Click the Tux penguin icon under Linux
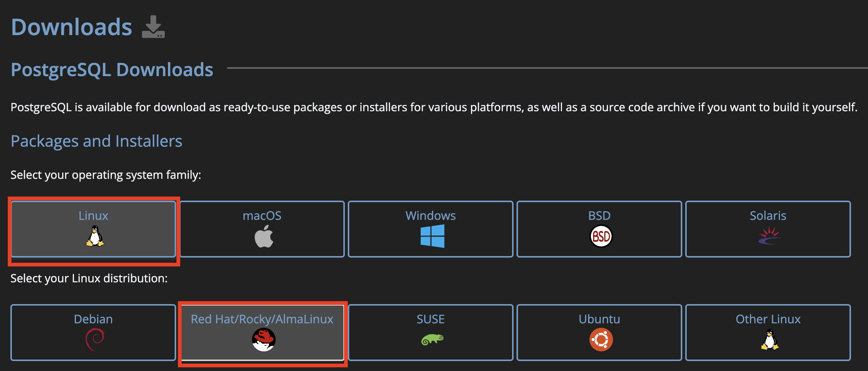Viewport: 868px width, 371px height. pyautogui.click(x=95, y=236)
